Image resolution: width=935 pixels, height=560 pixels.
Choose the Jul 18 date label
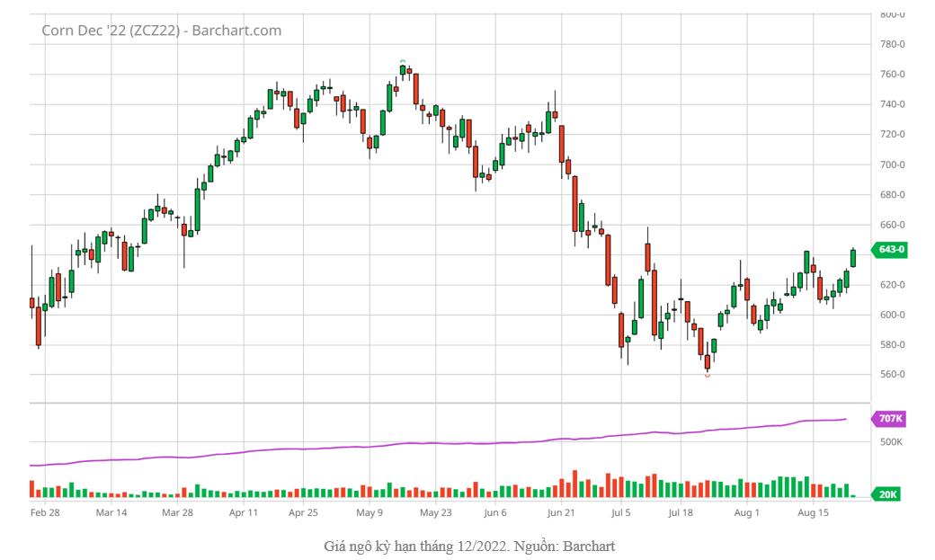[681, 513]
